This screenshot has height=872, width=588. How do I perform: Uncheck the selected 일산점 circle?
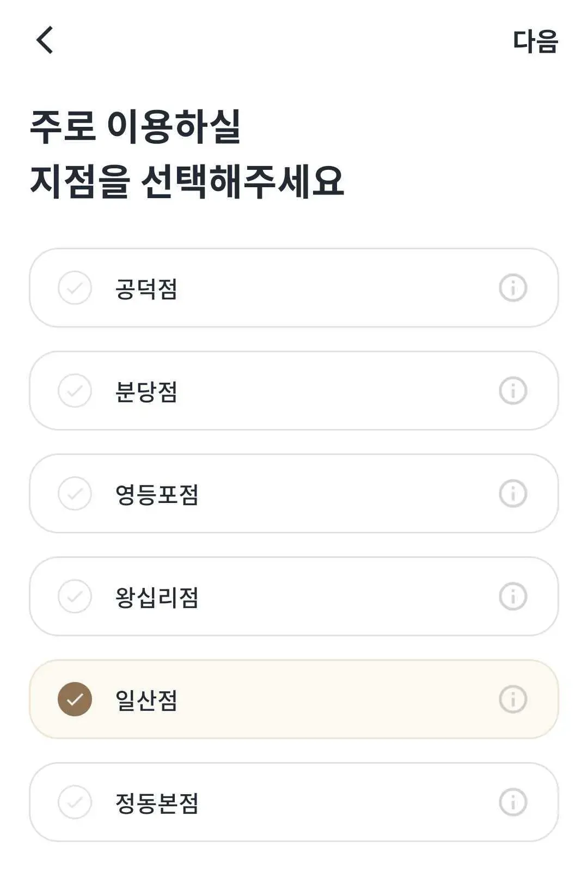click(x=75, y=699)
